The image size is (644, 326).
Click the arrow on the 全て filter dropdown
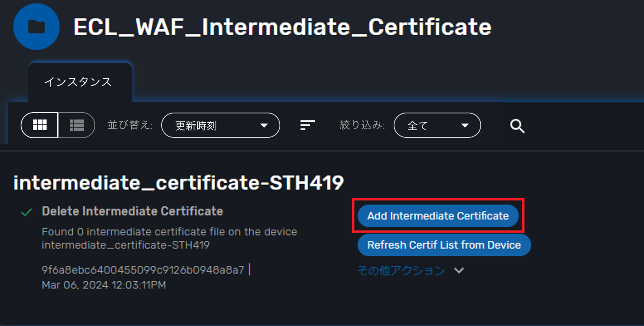click(465, 125)
